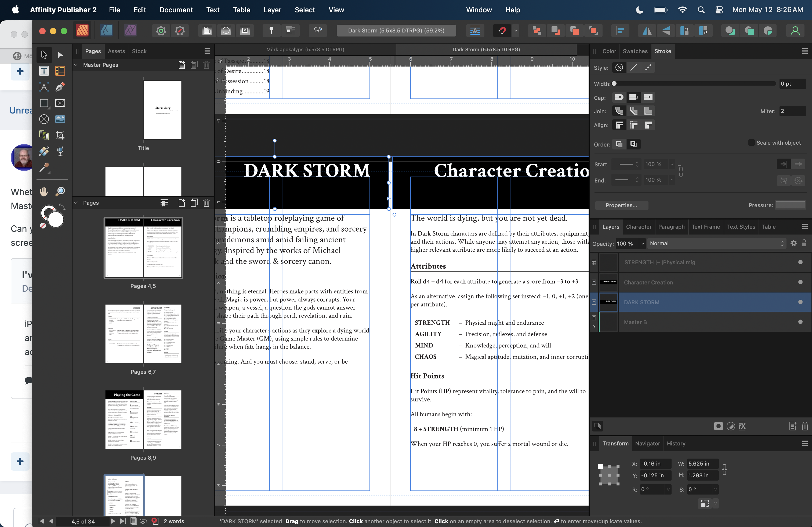Select the Picture Frame Ellipse tool
This screenshot has width=812, height=527.
[x=44, y=119]
